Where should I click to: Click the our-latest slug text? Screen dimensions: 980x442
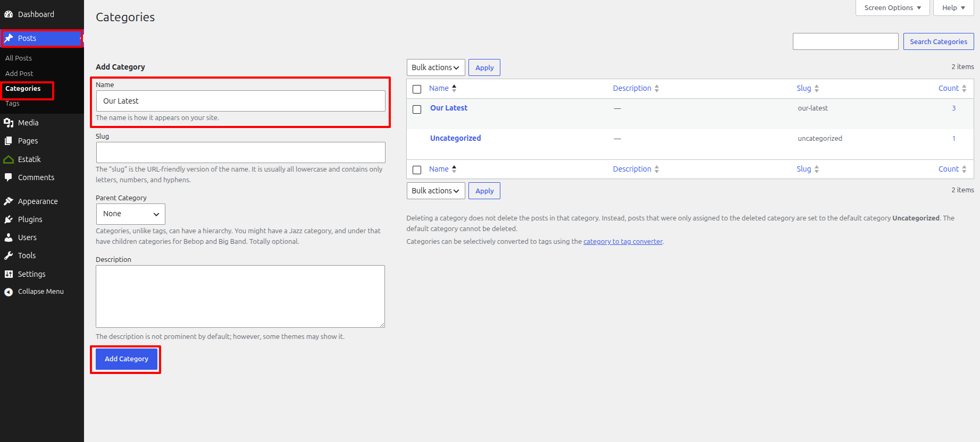[x=813, y=108]
